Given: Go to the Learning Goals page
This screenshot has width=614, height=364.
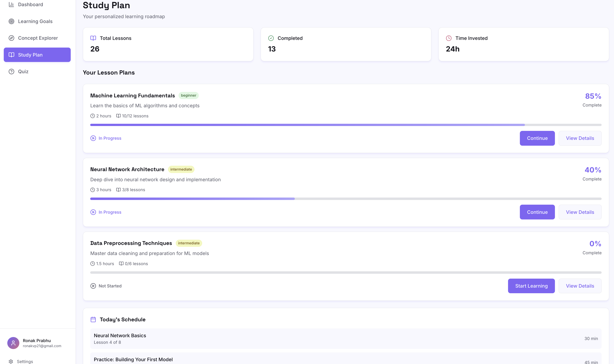Looking at the screenshot, I should pos(35,21).
